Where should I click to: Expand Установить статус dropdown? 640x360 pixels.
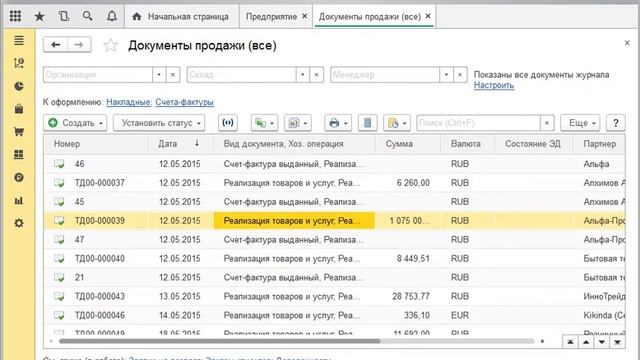[199, 123]
